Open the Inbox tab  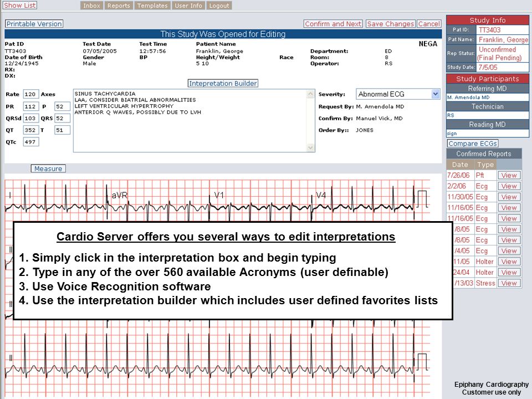91,6
